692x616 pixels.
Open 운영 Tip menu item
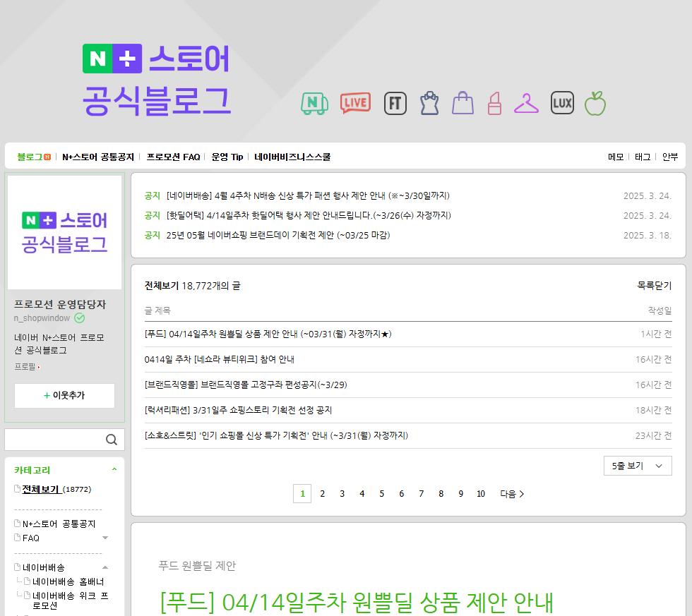click(227, 157)
